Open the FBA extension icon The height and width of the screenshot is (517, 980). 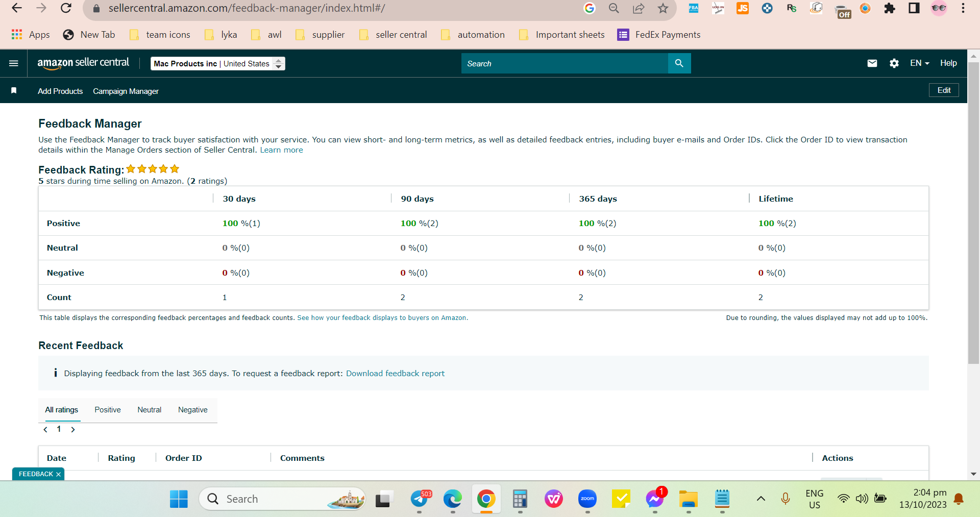(x=694, y=8)
